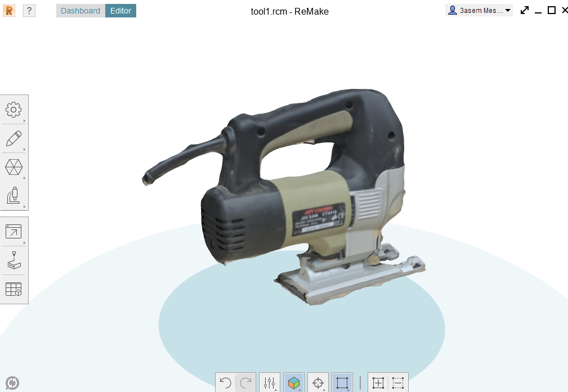The image size is (568, 392).
Task: Click the ReMake application logo icon
Action: [9, 11]
